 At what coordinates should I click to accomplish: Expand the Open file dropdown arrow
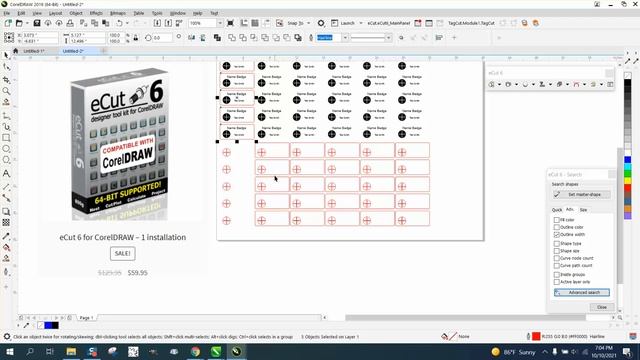pos(27,23)
